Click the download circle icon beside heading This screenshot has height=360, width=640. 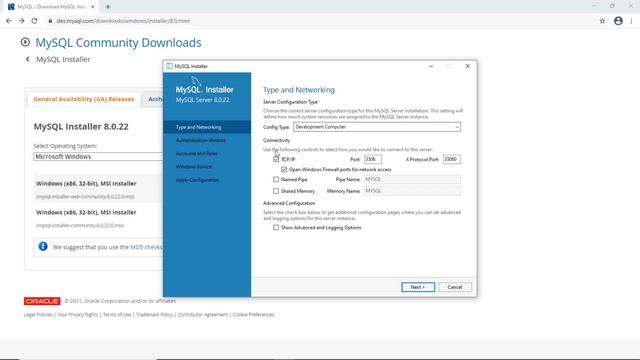coord(25,42)
